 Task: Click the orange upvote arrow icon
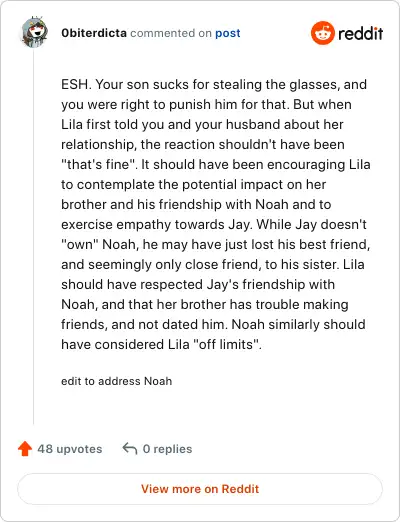point(25,449)
